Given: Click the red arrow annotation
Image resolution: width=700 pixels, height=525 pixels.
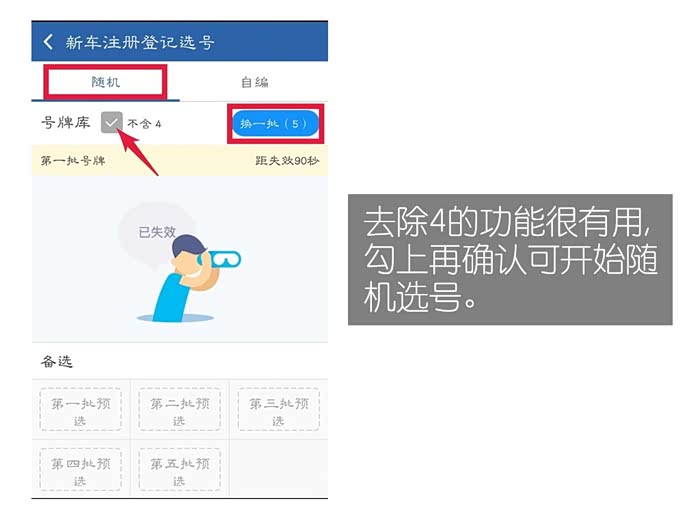Looking at the screenshot, I should coord(137,152).
